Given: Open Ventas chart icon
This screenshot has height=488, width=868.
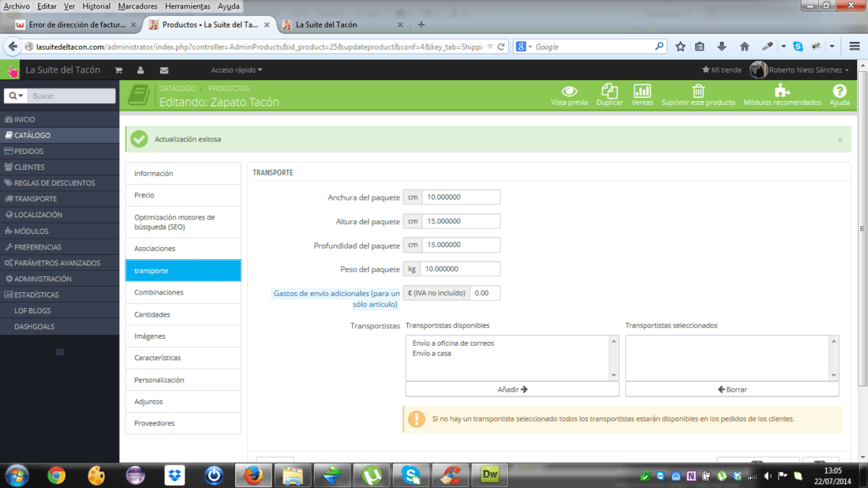Looking at the screenshot, I should coord(642,90).
